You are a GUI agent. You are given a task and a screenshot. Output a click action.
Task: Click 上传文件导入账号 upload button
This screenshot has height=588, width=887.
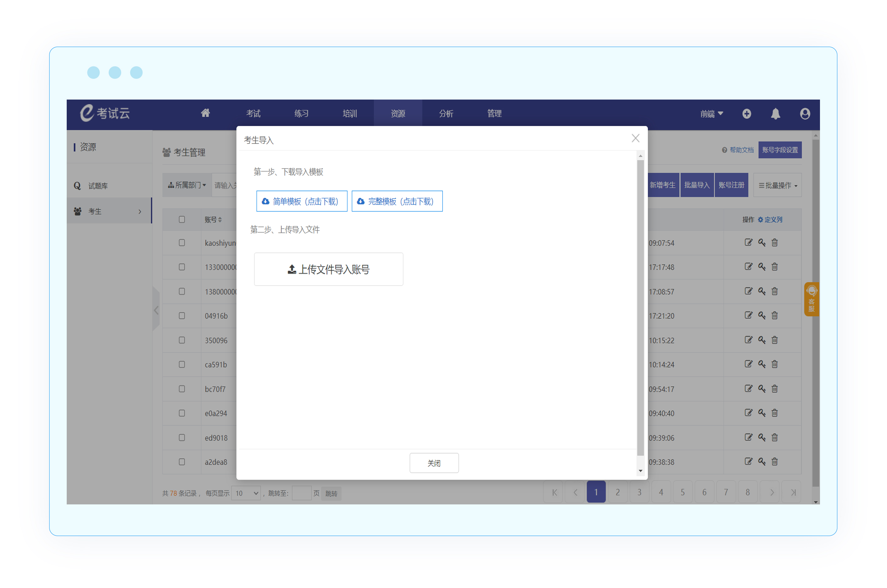click(x=328, y=269)
